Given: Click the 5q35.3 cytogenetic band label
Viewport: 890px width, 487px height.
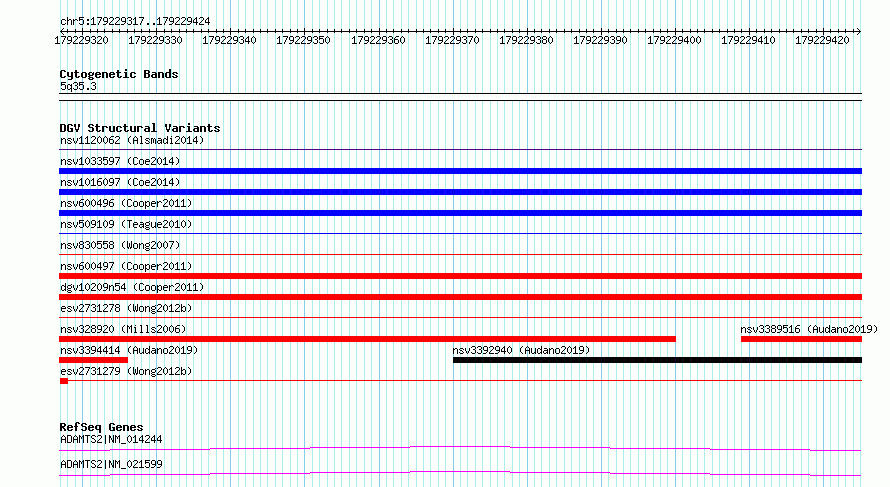Looking at the screenshot, I should tap(78, 86).
